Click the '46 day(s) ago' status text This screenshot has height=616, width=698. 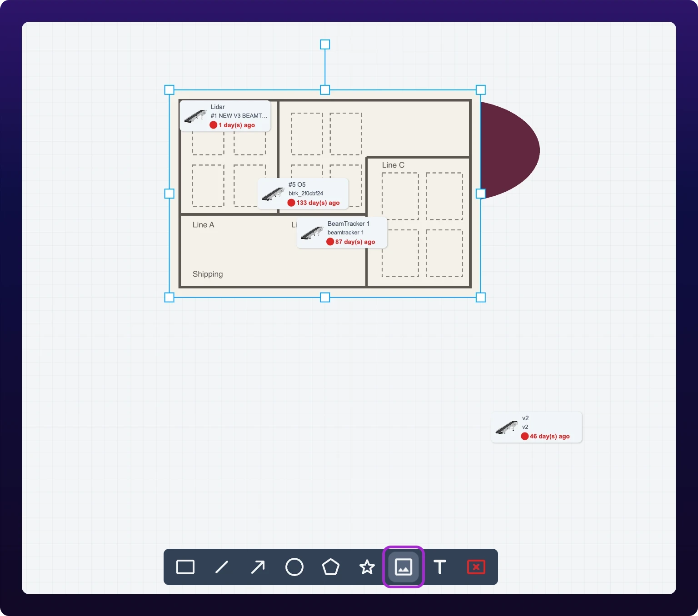(x=550, y=437)
